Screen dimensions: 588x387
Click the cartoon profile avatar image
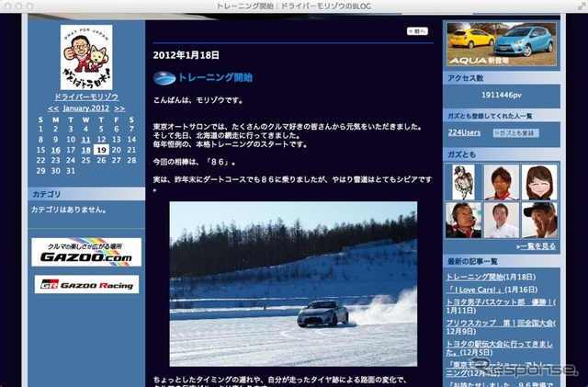pos(85,57)
